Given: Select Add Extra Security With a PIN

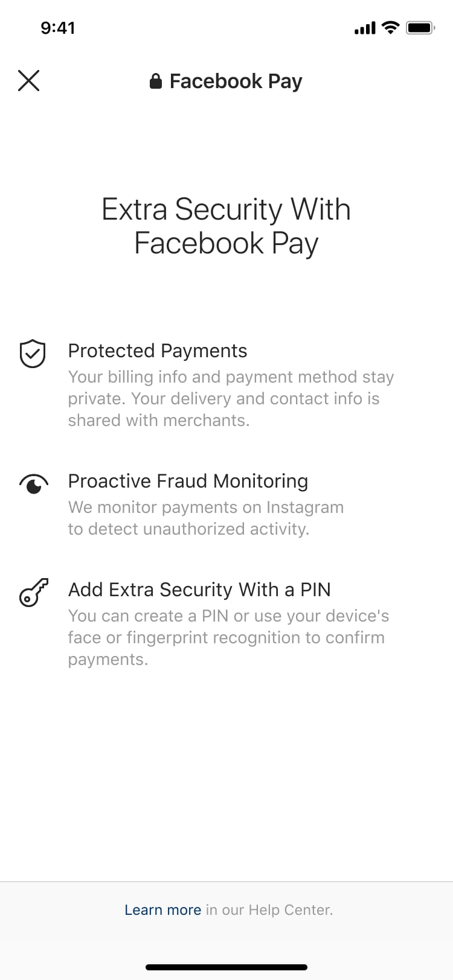Looking at the screenshot, I should click(x=199, y=590).
